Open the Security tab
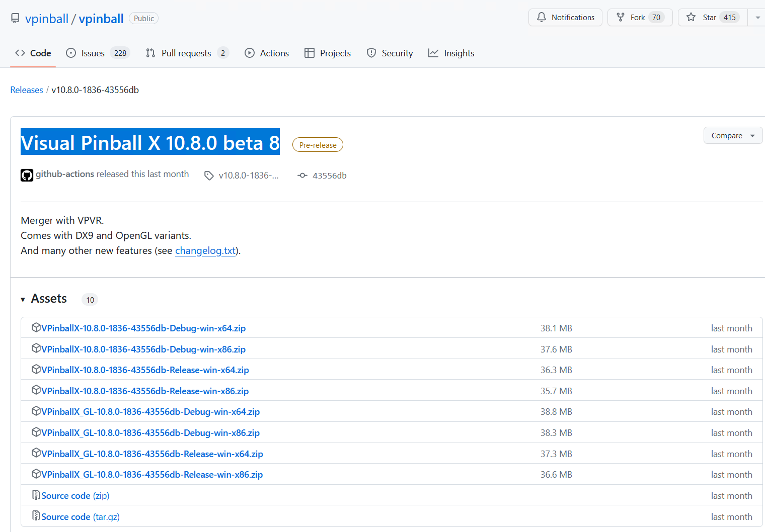 click(x=390, y=53)
